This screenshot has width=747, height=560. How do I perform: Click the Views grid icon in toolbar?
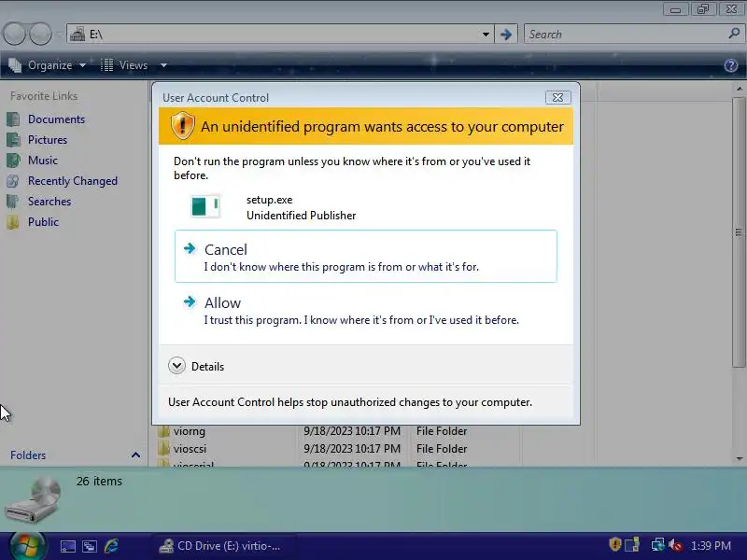pyautogui.click(x=106, y=65)
